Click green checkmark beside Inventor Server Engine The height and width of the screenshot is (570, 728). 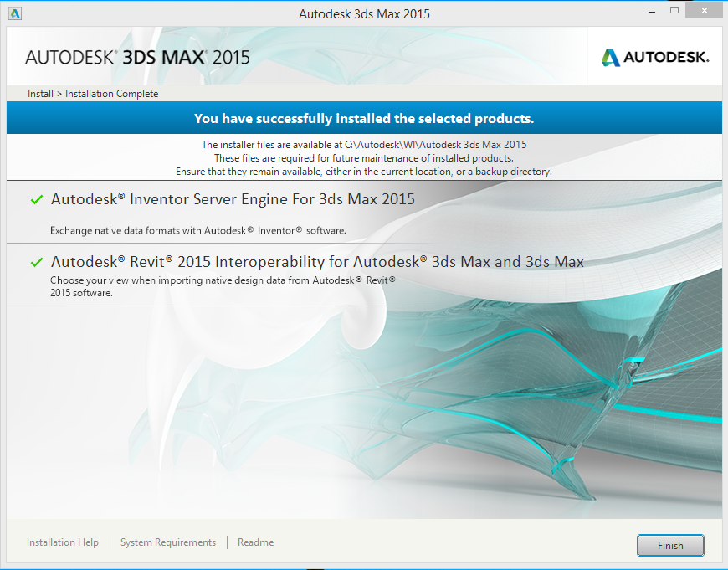tap(37, 200)
